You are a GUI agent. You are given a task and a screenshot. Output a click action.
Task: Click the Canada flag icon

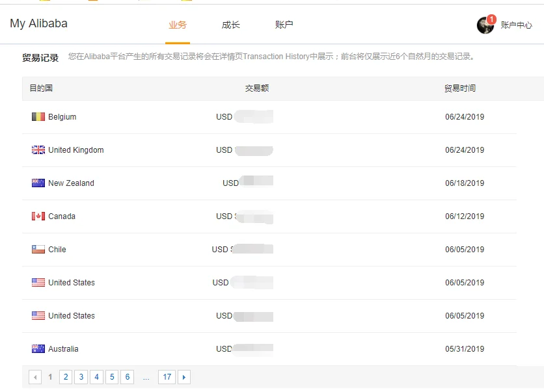(x=38, y=216)
